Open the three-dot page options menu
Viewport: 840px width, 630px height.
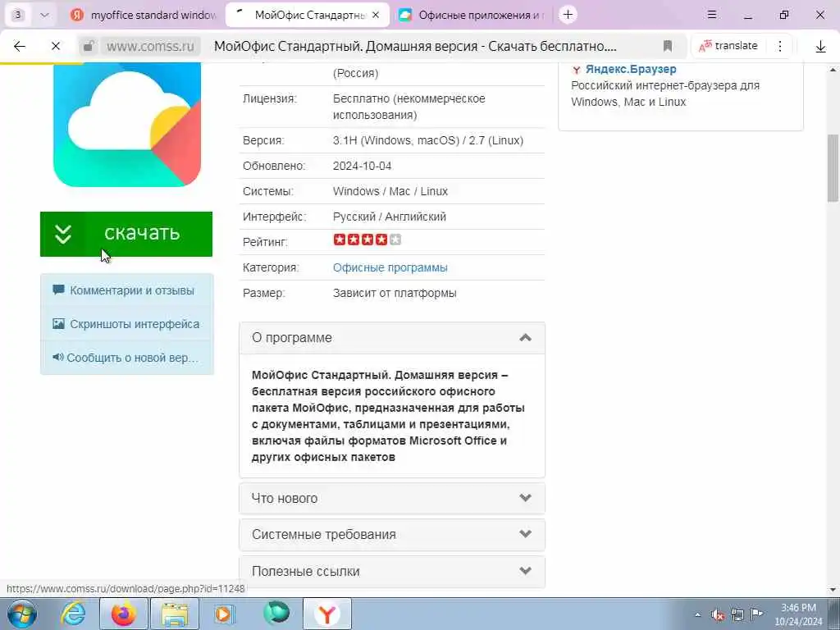click(x=780, y=46)
